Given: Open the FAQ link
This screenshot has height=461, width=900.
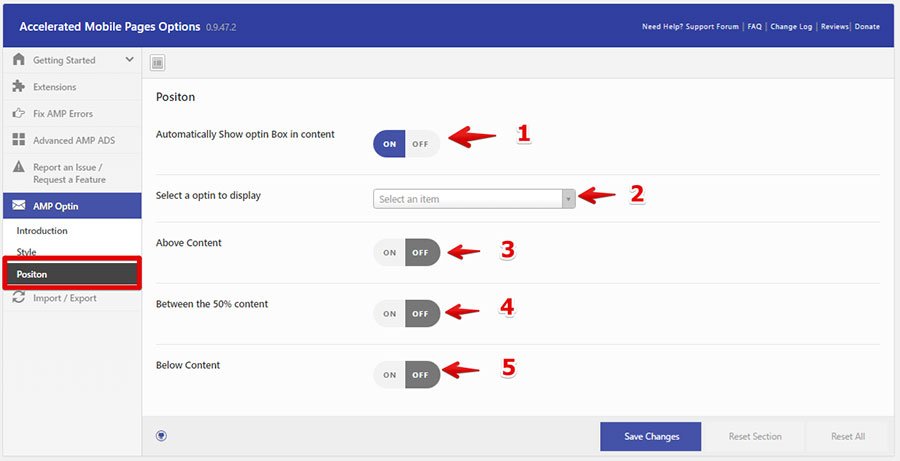Looking at the screenshot, I should pyautogui.click(x=754, y=26).
